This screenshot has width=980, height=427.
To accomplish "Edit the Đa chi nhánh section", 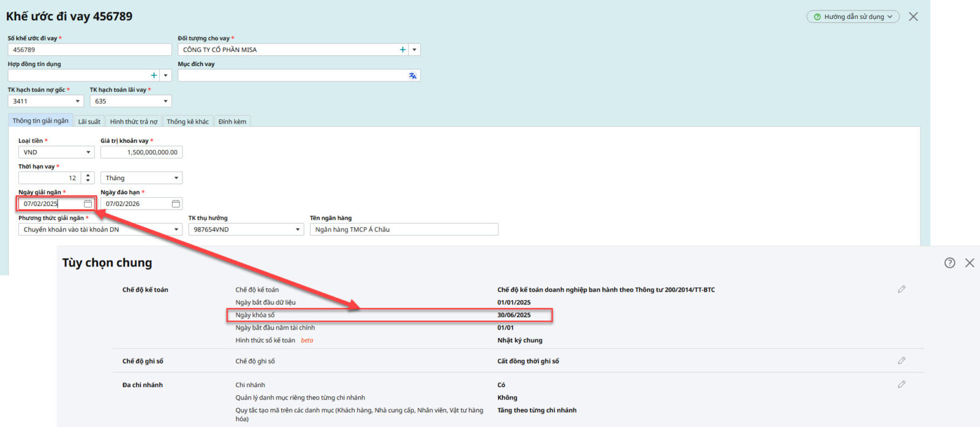I will [902, 385].
